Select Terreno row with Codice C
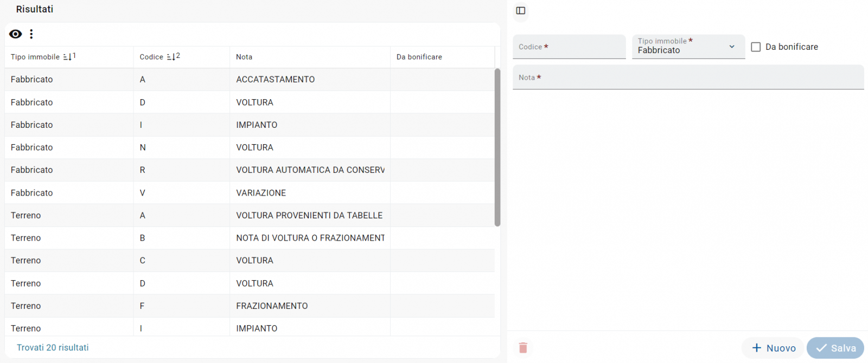868x363 pixels. (x=250, y=261)
